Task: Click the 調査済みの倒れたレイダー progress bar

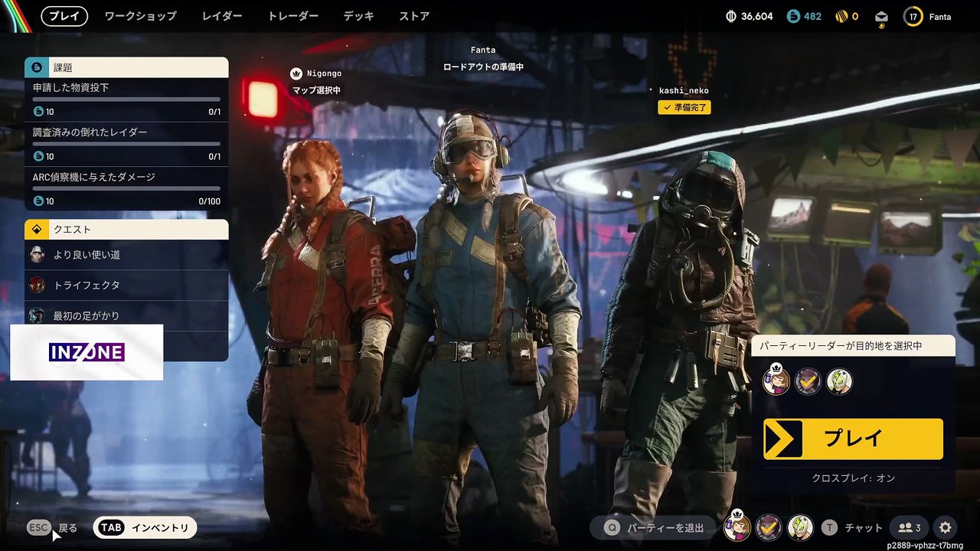Action: tap(126, 144)
